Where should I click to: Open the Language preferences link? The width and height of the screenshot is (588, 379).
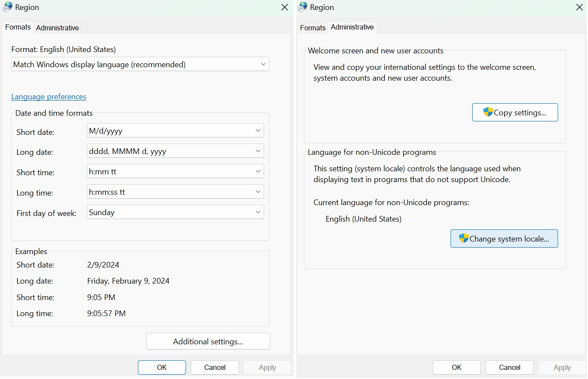[49, 97]
